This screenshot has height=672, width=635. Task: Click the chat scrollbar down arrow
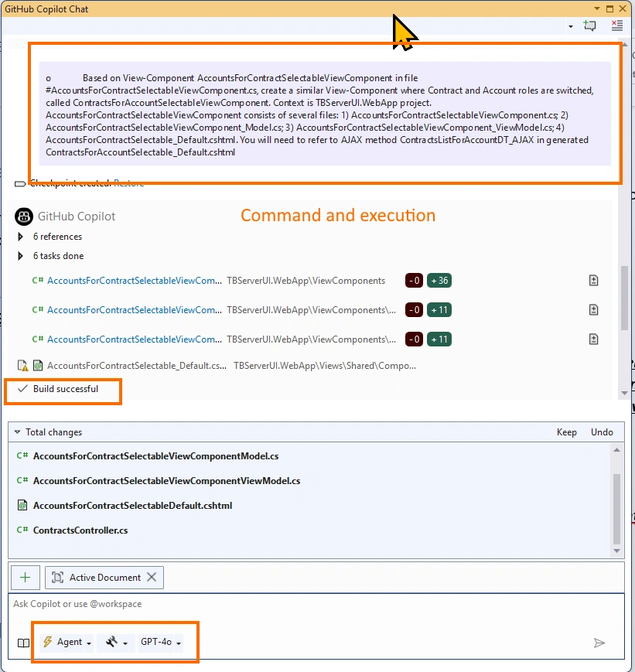624,394
